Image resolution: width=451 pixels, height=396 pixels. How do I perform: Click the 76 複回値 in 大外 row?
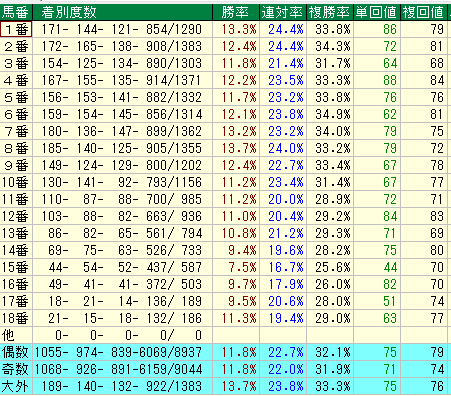click(x=424, y=386)
